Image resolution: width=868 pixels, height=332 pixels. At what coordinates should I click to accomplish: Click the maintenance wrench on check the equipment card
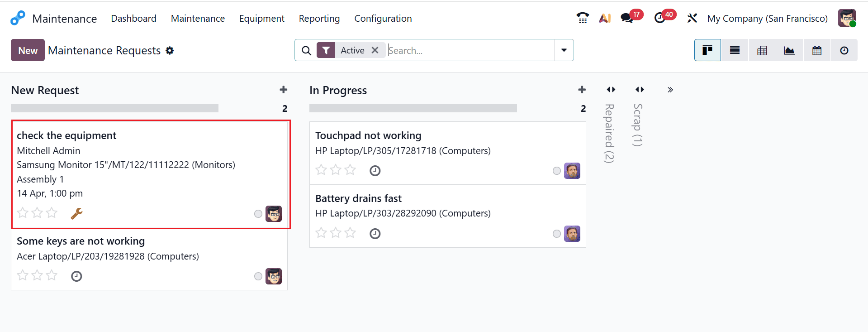(76, 212)
